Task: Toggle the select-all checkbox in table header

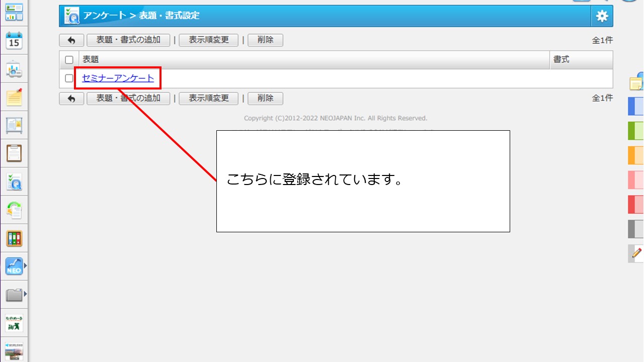Action: 69,60
